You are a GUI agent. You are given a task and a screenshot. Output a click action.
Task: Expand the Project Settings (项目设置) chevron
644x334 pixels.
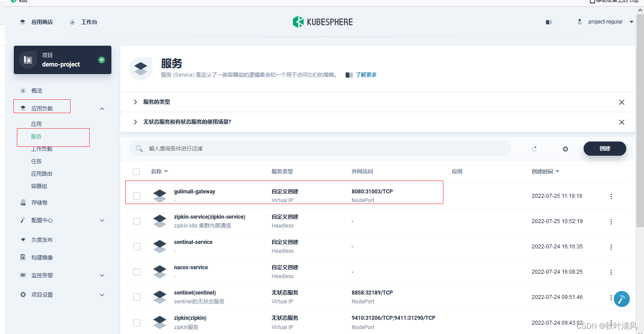[102, 295]
